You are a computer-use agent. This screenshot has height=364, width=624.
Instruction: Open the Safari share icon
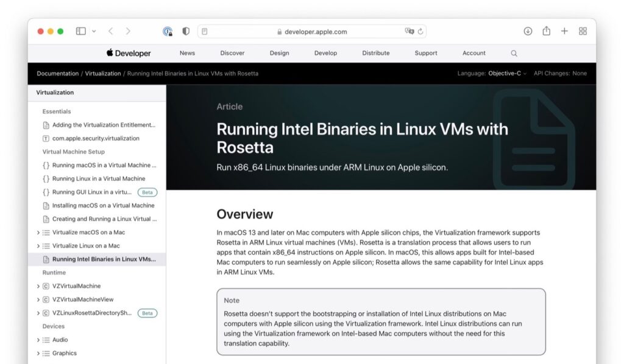click(x=545, y=30)
